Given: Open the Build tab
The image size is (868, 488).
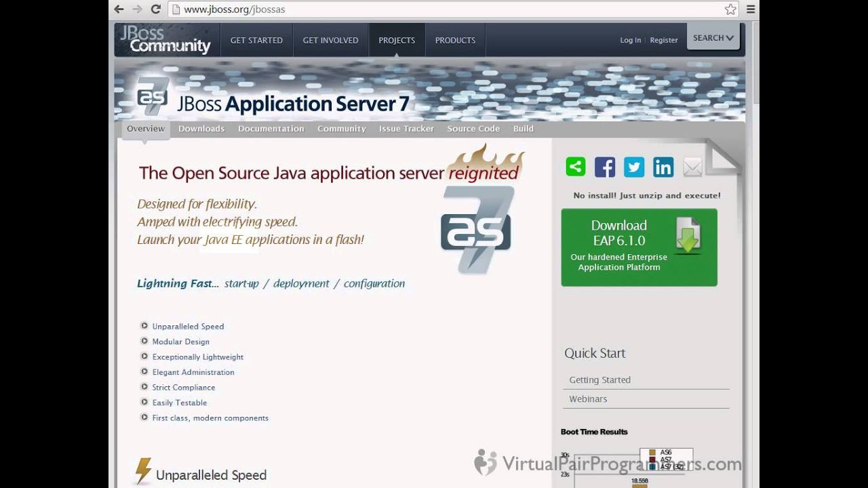Looking at the screenshot, I should click(524, 129).
